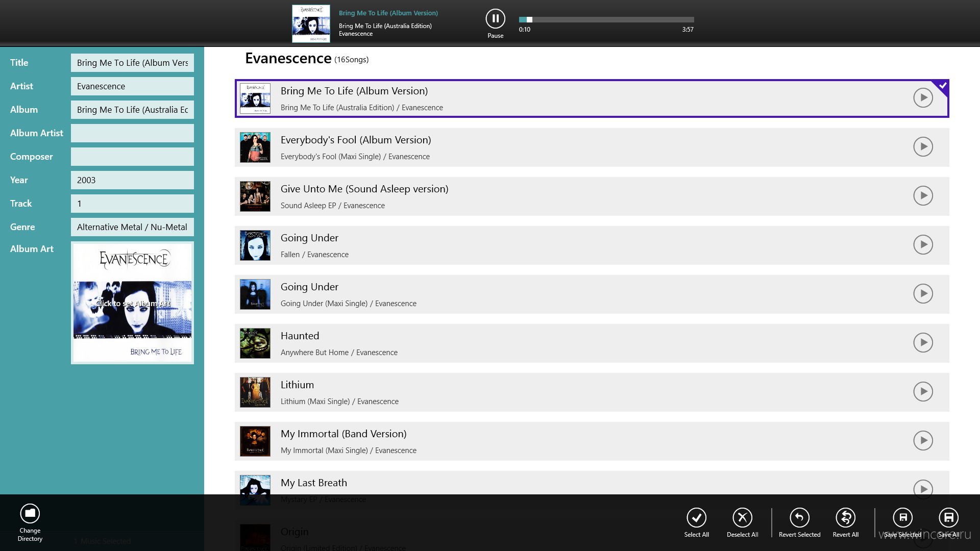Click the Evanescence artist heading

click(x=288, y=58)
